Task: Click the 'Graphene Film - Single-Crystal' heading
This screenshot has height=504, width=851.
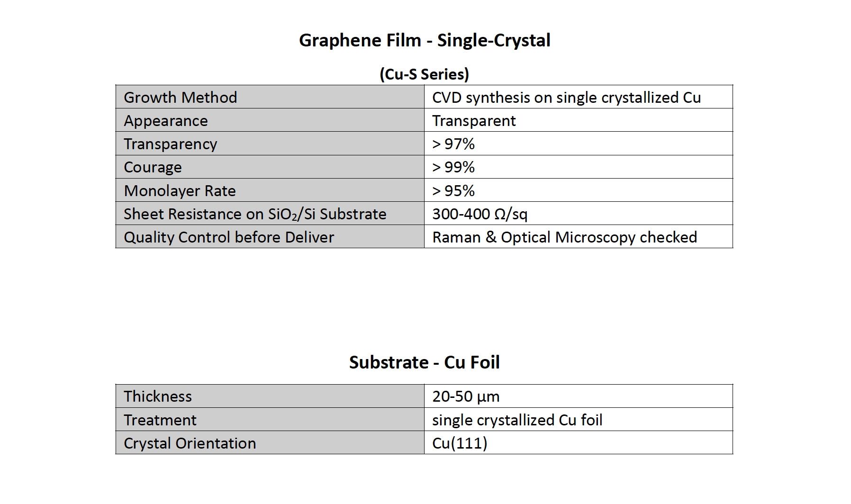Action: pos(425,40)
